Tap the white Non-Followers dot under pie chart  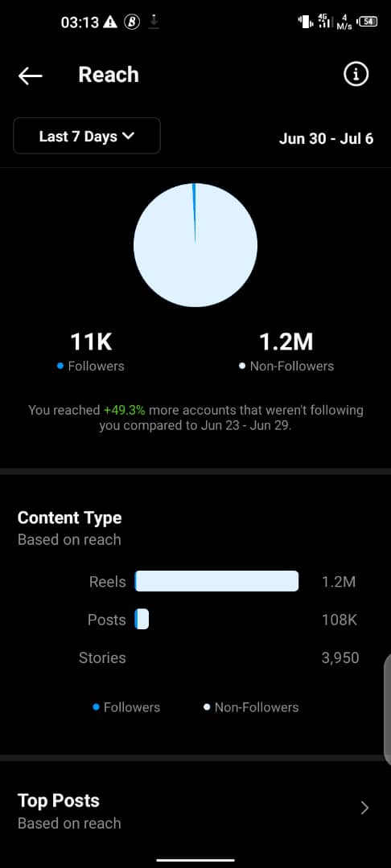coord(242,366)
